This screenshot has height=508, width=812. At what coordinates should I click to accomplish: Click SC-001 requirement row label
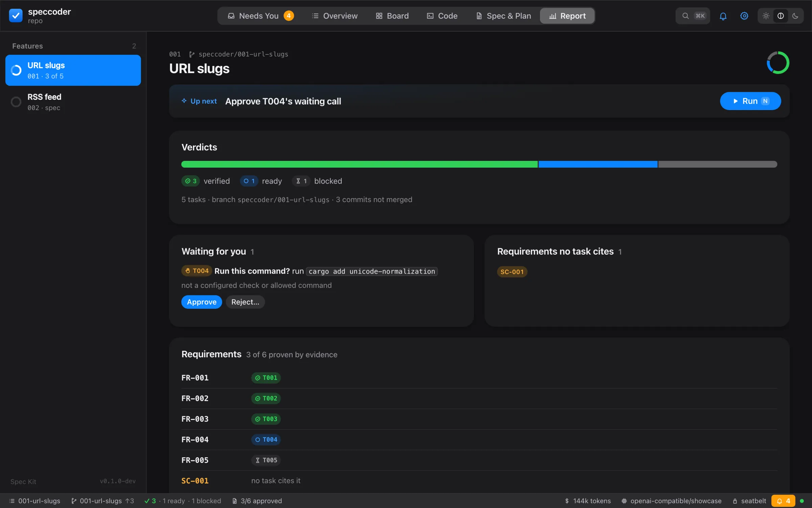195,481
